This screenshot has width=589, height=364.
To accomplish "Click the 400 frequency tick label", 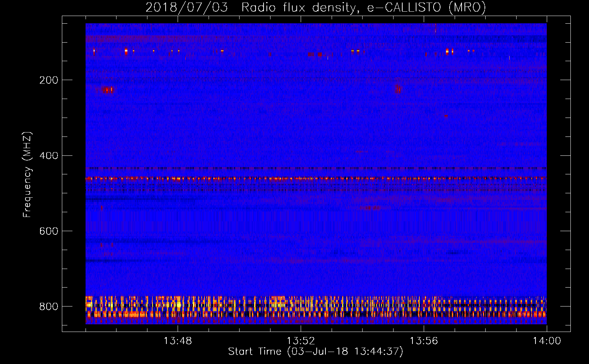I will (x=48, y=156).
